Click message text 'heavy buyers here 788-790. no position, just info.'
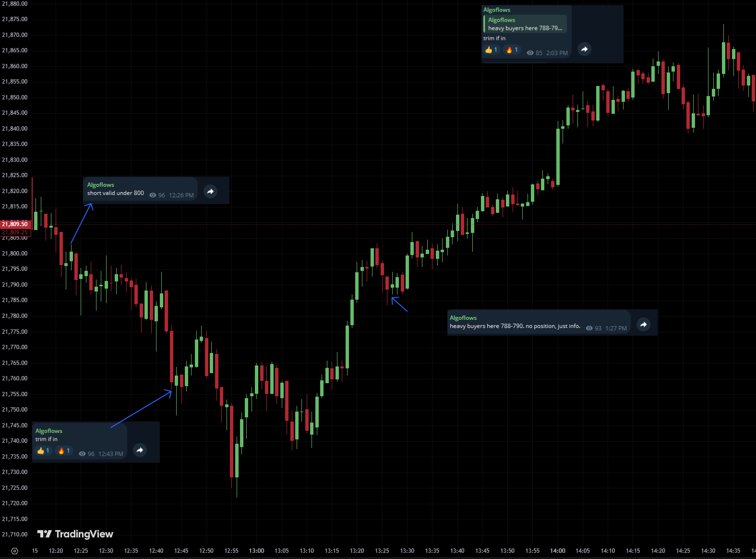This screenshot has width=756, height=559. [515, 326]
